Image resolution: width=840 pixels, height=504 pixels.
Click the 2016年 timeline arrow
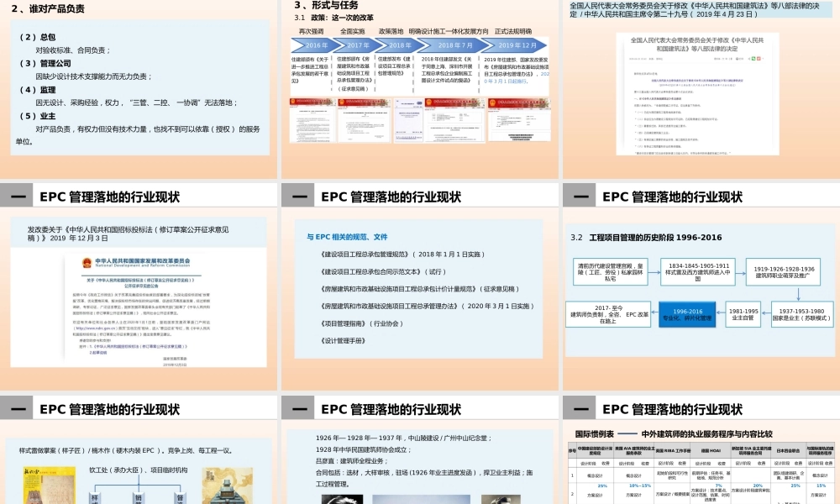pyautogui.click(x=312, y=45)
